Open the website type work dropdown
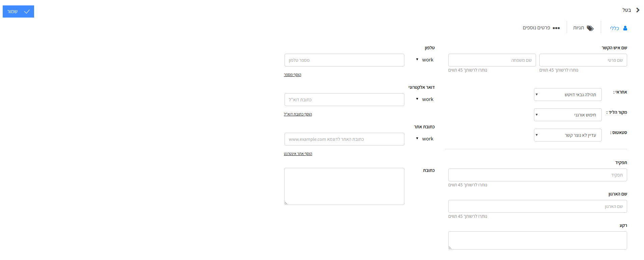 [x=425, y=139]
